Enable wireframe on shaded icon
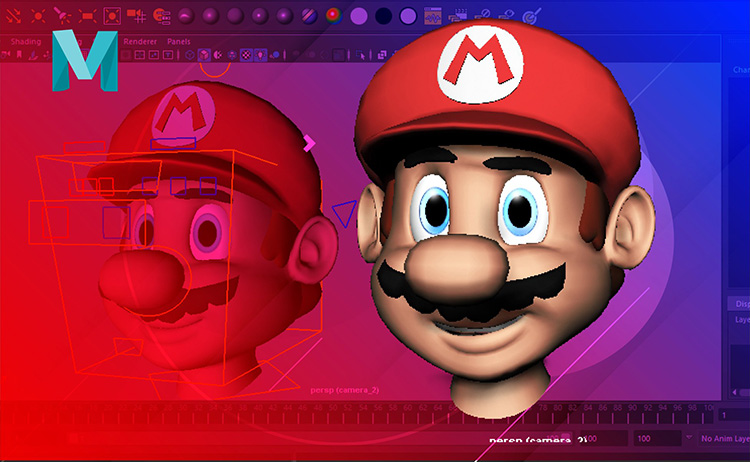The width and height of the screenshot is (750, 462). 232,55
